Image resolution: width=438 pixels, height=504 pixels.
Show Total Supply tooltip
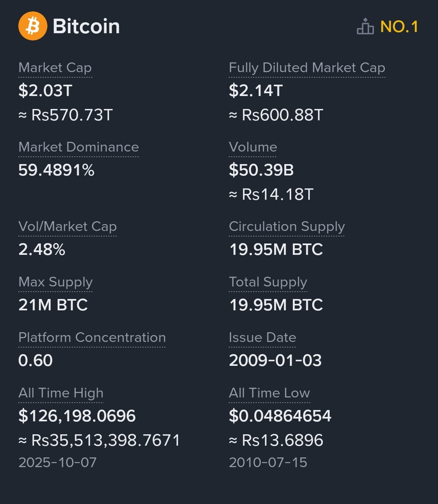[x=268, y=282]
